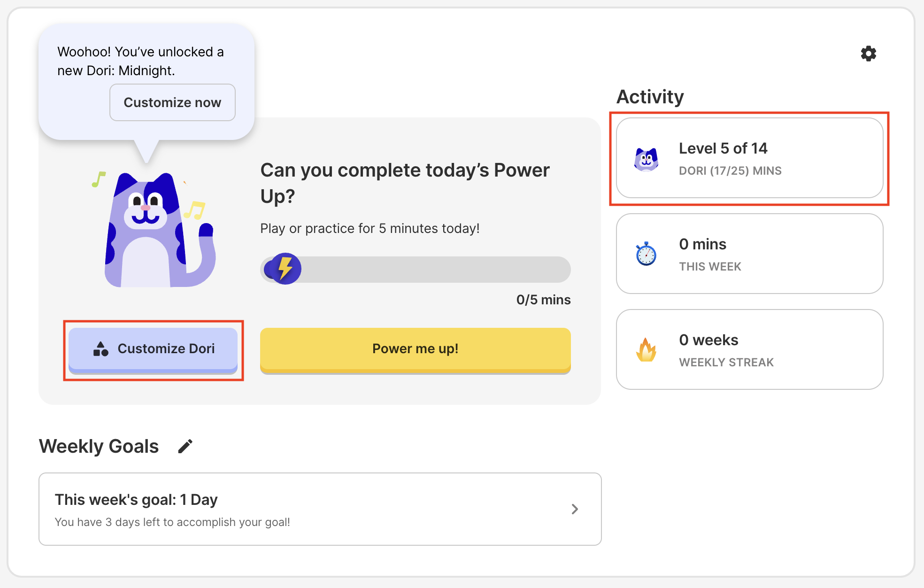
Task: Click the stopwatch icon in mins card
Action: click(646, 254)
